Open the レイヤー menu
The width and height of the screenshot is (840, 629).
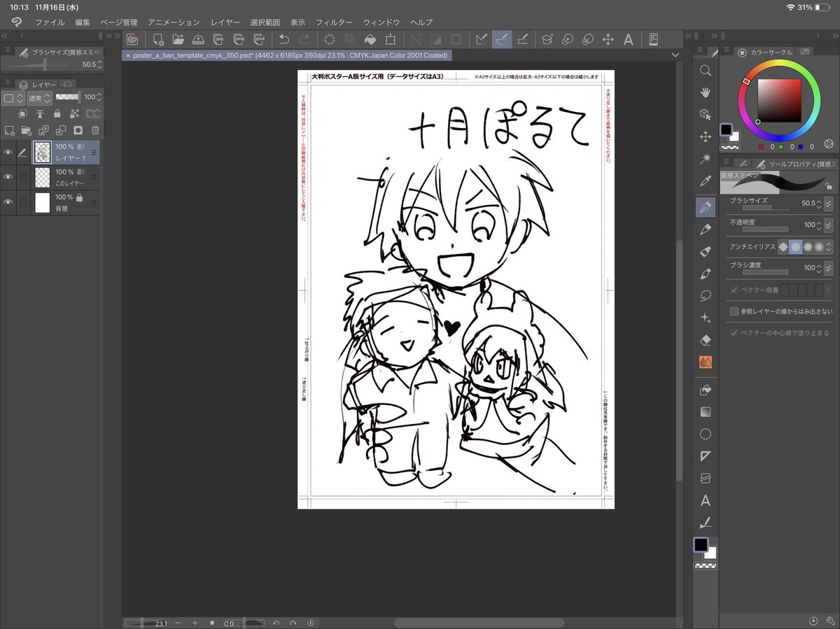(x=225, y=22)
